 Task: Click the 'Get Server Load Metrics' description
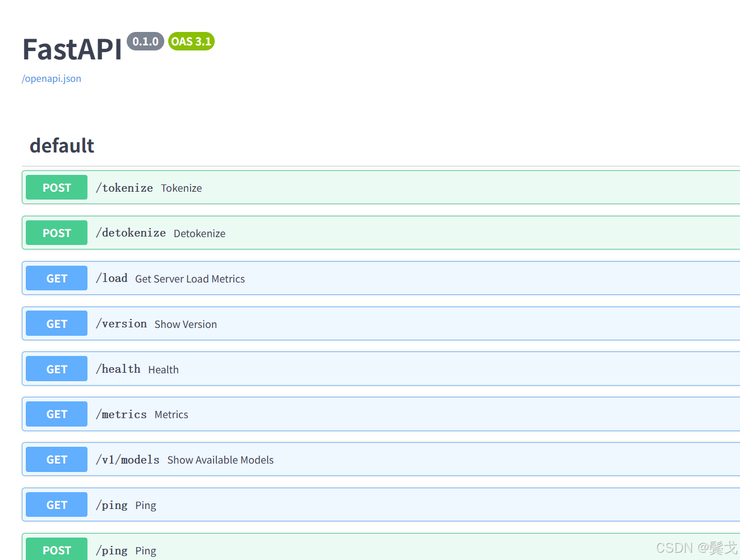click(190, 279)
